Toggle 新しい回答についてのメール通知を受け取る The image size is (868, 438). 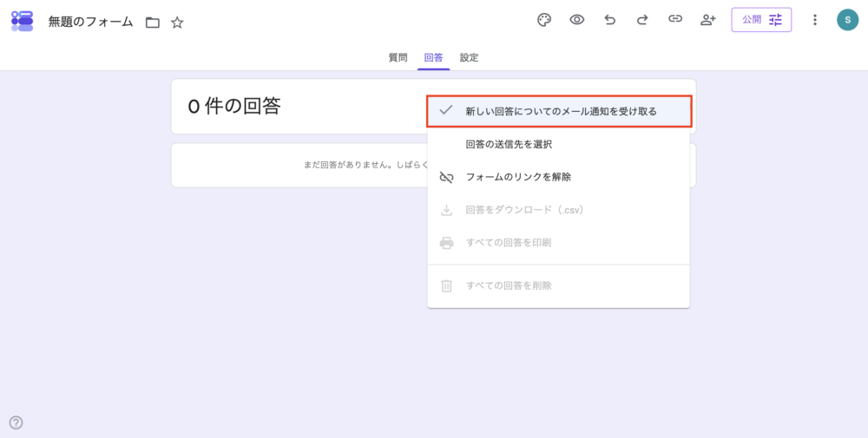pos(559,112)
